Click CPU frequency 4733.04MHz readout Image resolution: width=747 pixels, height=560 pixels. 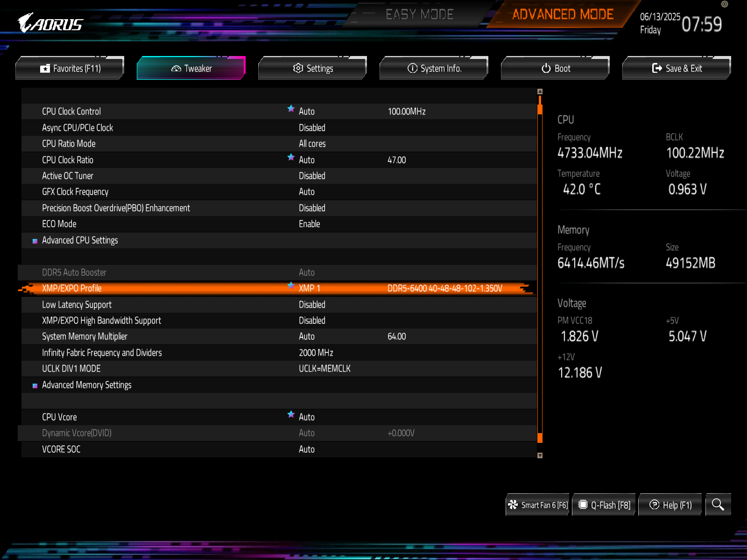tap(590, 153)
